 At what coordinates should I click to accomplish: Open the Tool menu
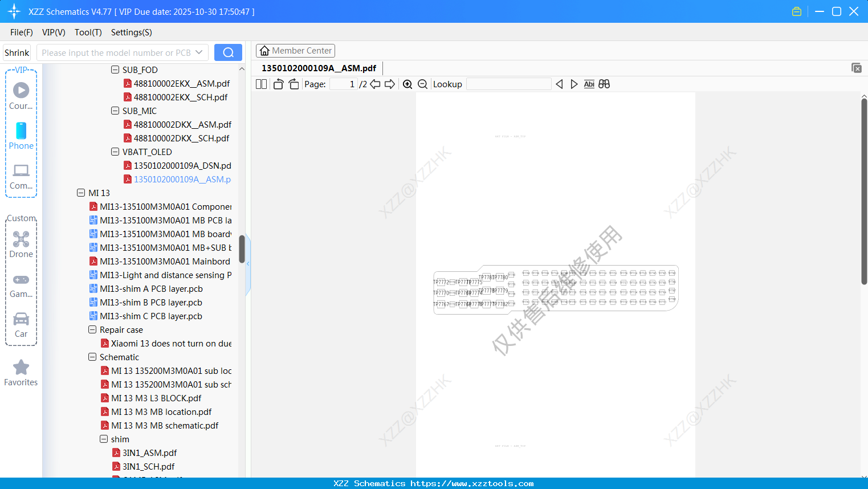tap(88, 32)
